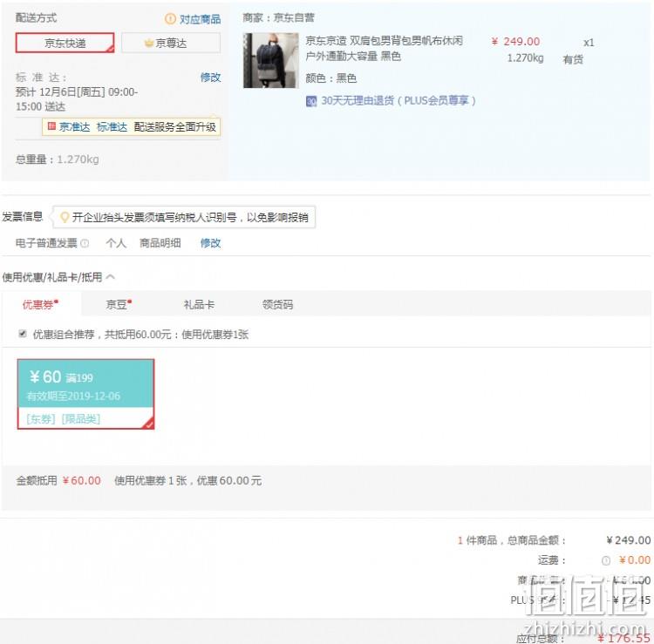Click the total ¥249.00 in order summary
The height and width of the screenshot is (644, 654).
coord(628,540)
